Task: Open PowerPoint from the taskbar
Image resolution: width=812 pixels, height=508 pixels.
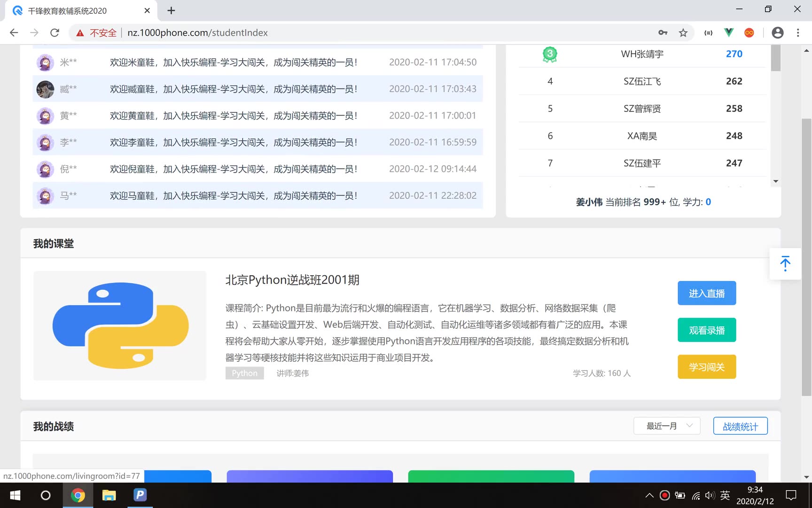Action: pyautogui.click(x=139, y=495)
